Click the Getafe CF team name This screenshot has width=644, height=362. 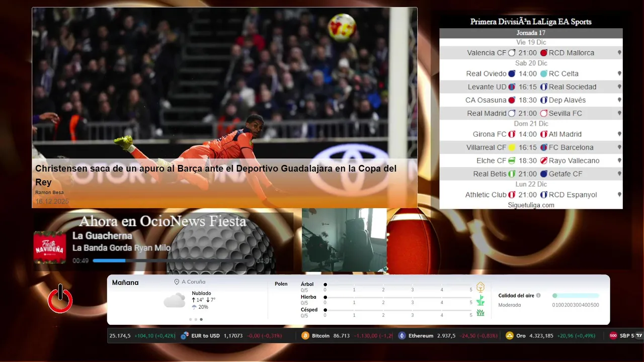(566, 173)
